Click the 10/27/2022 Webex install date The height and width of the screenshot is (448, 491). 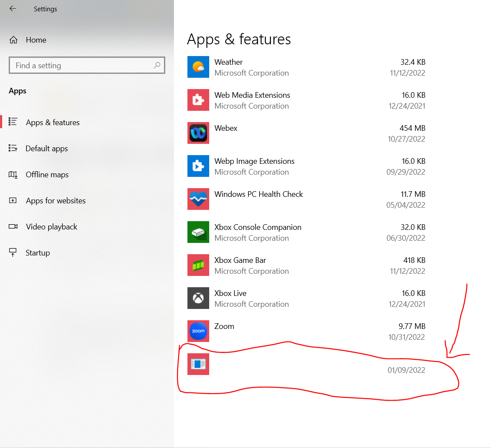[x=407, y=139]
